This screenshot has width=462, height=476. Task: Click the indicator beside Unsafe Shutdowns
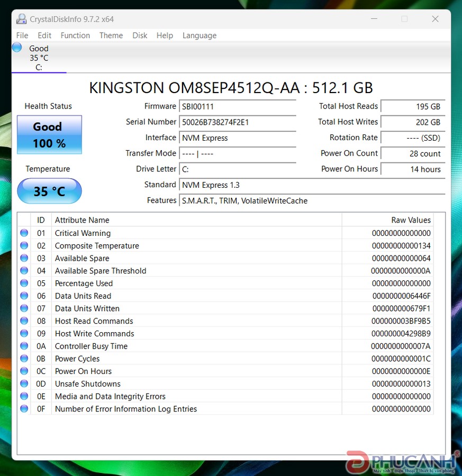[x=23, y=383]
